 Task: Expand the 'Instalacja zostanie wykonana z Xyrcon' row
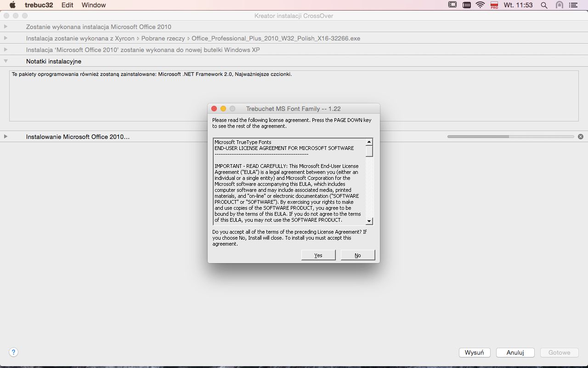coord(6,38)
